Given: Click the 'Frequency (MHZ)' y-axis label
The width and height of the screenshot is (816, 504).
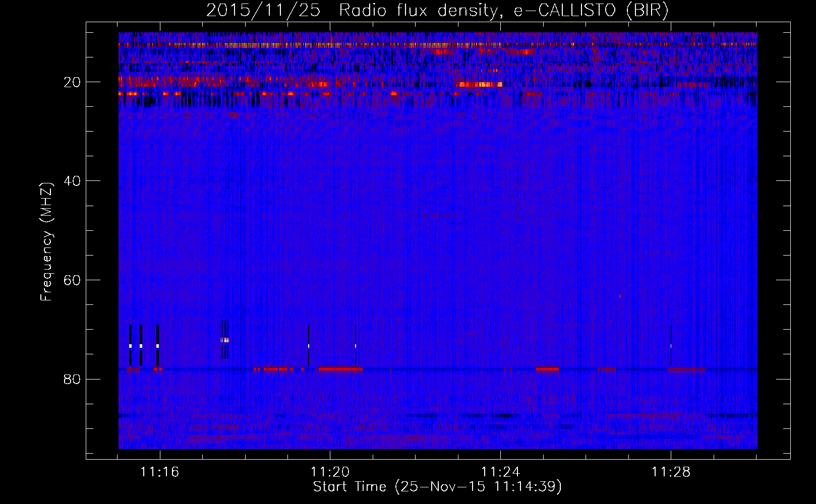Looking at the screenshot, I should click(x=46, y=242).
